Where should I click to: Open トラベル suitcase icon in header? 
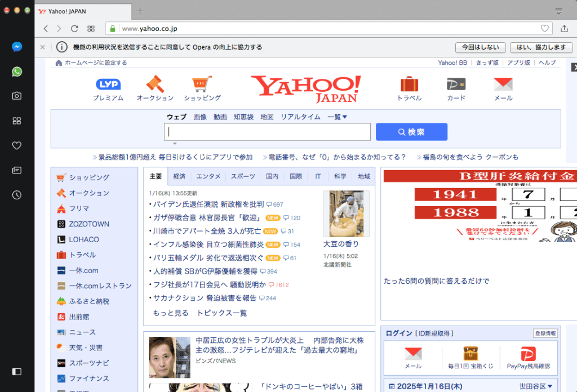(409, 88)
